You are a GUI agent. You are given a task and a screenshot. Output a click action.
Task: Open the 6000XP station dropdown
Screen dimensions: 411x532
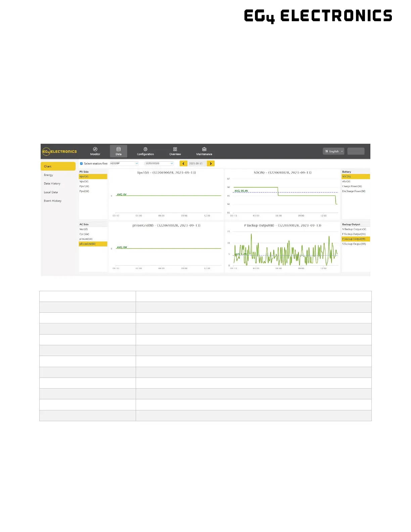pos(124,164)
